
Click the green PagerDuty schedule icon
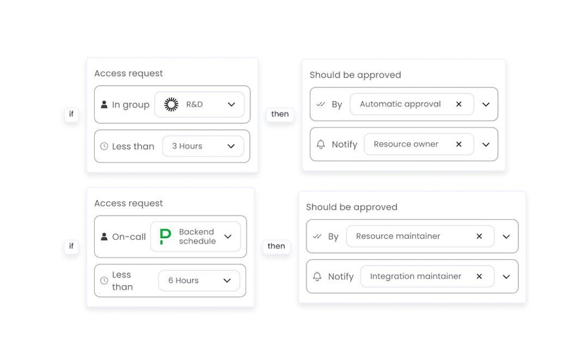click(165, 236)
